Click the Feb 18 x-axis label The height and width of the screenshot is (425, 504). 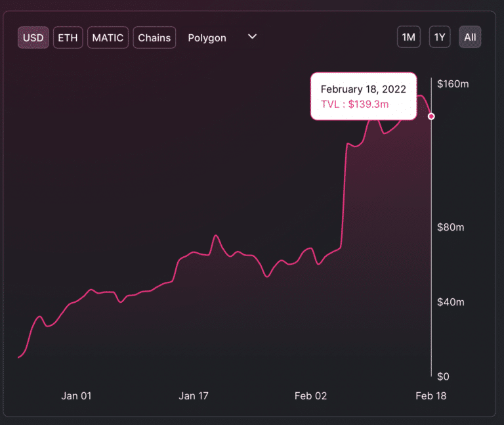[431, 395]
